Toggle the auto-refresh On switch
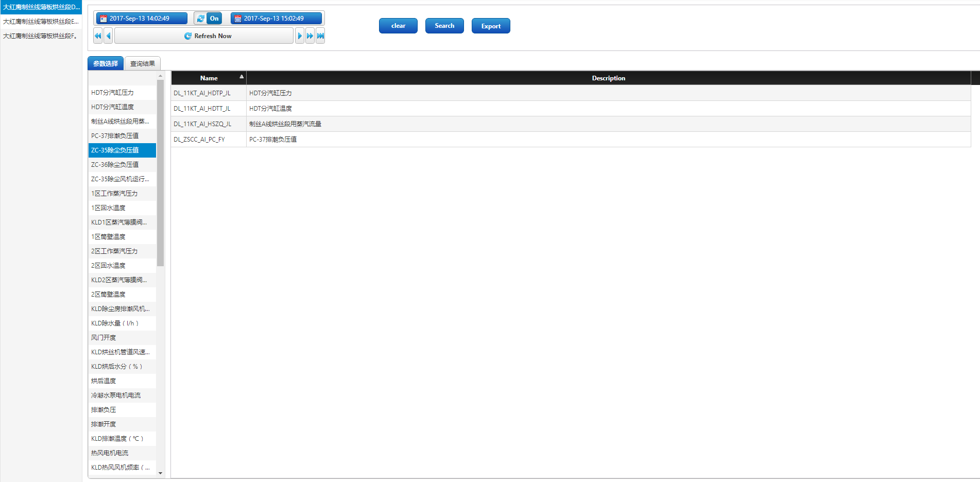Screen dimensions: 980x482 (x=208, y=19)
